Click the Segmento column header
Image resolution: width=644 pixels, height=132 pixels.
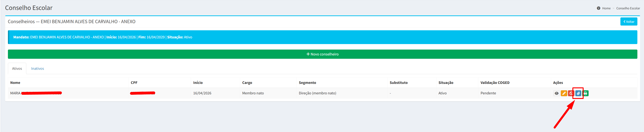click(x=307, y=83)
